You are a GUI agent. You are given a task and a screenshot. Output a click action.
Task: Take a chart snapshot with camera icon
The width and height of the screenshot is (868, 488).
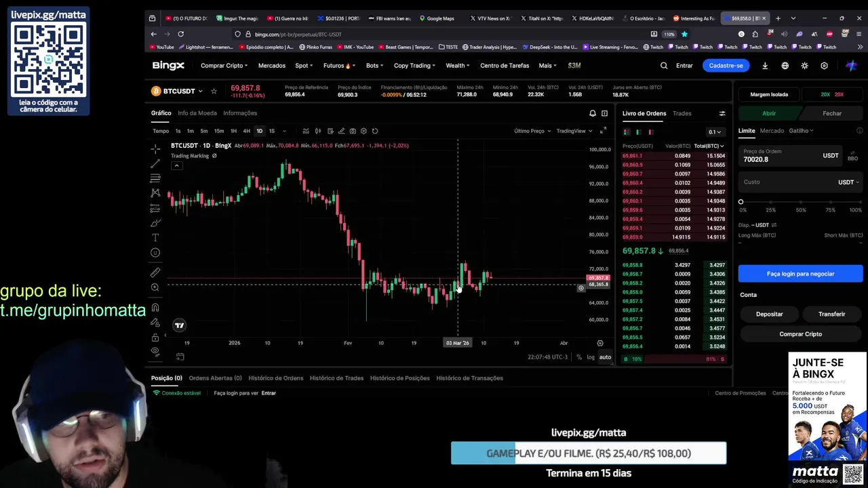tap(353, 131)
